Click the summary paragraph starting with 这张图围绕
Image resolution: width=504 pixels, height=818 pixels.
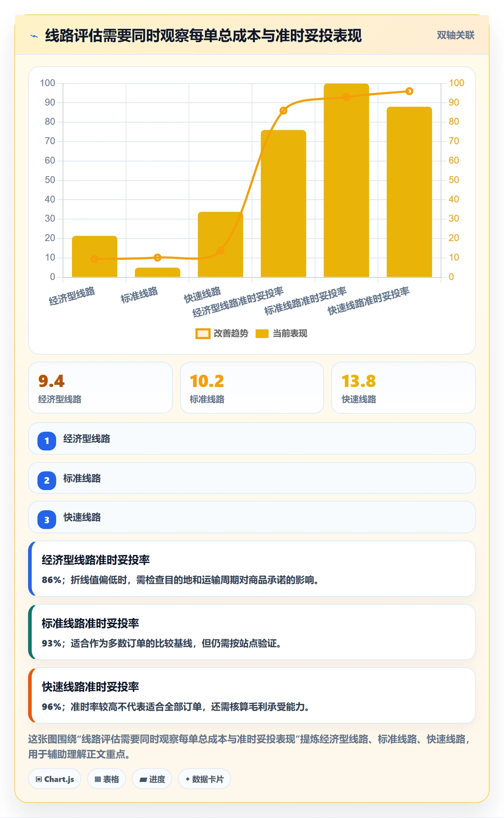(249, 747)
